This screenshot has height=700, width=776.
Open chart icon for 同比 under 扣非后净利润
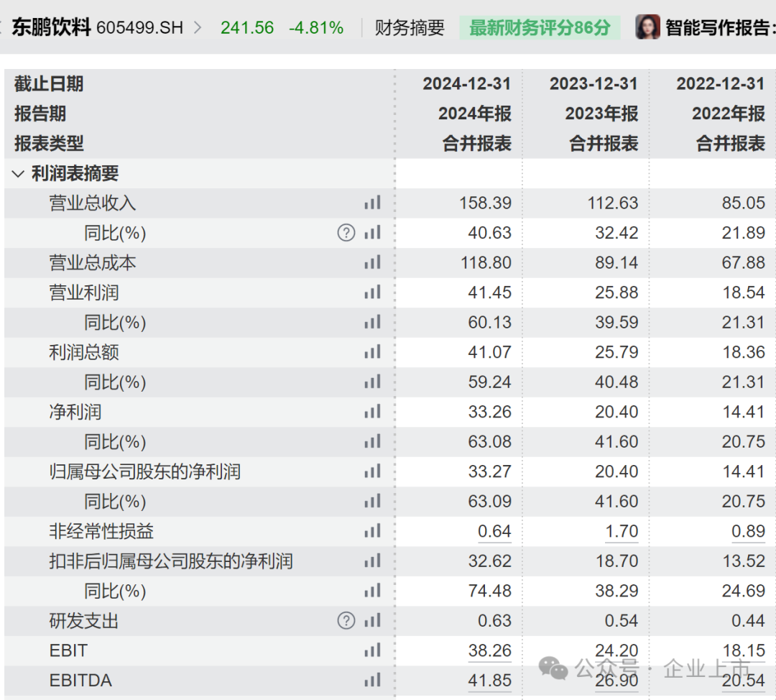[372, 591]
